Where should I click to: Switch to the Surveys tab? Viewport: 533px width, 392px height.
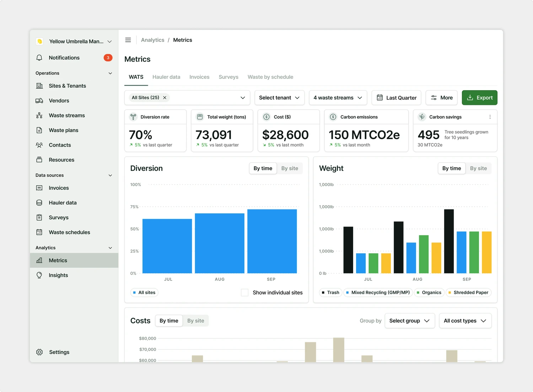(228, 77)
